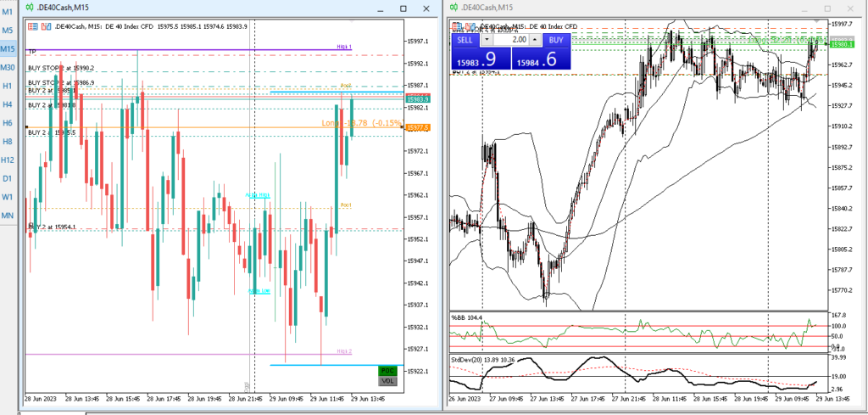Click the Asia Low label
This screenshot has width=868, height=415.
coord(259,290)
